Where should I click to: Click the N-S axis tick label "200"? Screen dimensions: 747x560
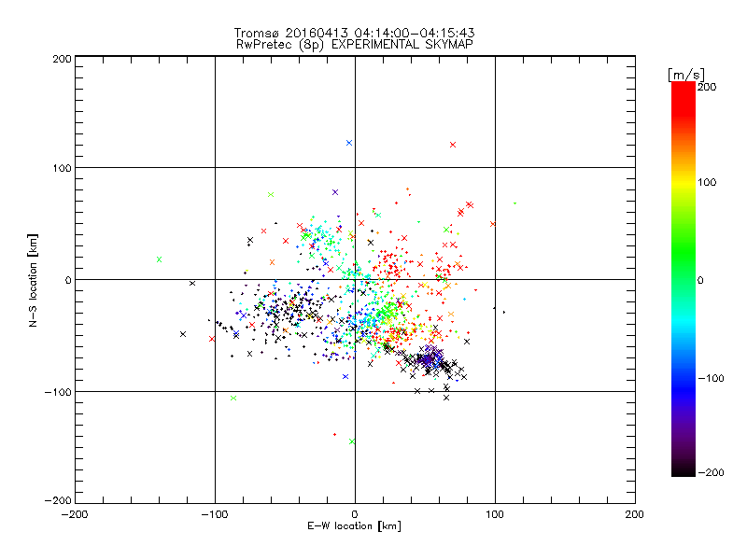coord(63,59)
